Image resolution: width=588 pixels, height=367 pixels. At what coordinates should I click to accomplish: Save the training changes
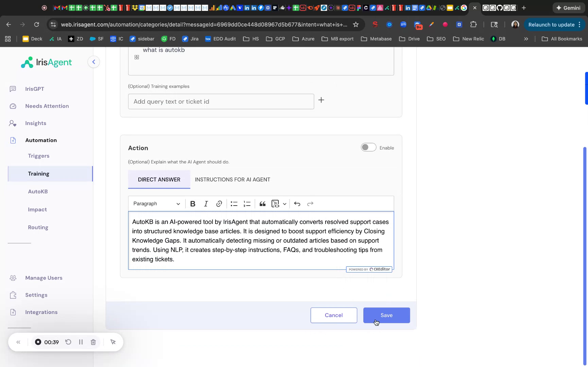[386, 315]
